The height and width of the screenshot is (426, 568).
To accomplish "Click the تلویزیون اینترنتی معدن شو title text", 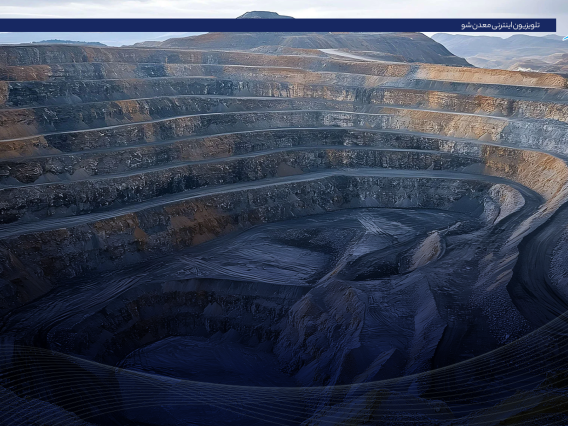I will coord(501,25).
